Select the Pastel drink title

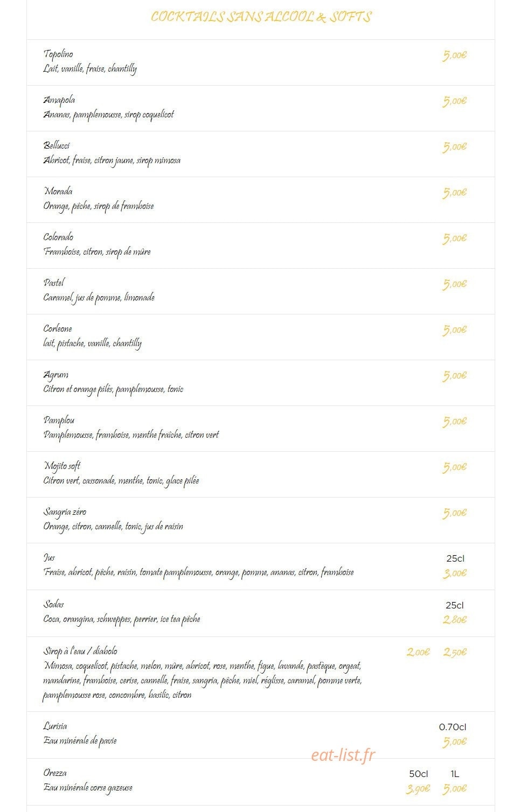pyautogui.click(x=54, y=283)
